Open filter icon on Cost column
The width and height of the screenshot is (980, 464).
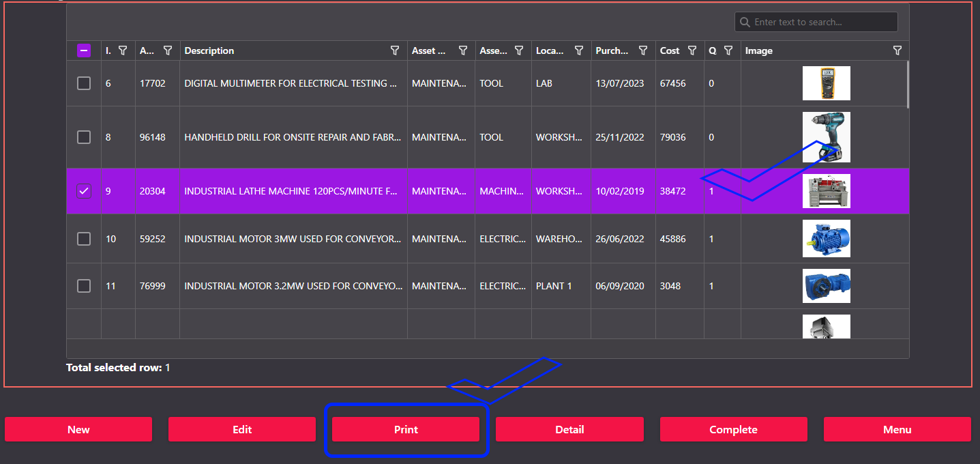[692, 50]
